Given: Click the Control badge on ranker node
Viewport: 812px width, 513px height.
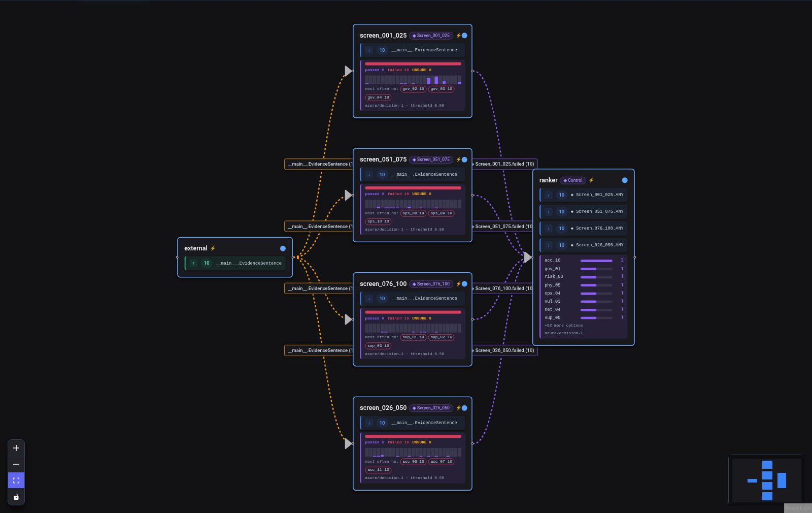Looking at the screenshot, I should 573,180.
